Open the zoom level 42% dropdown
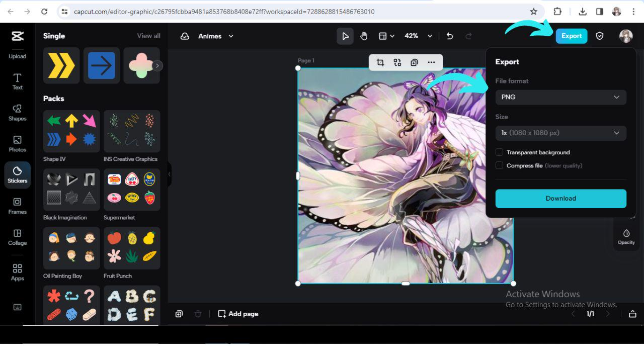Image resolution: width=644 pixels, height=362 pixels. (419, 36)
